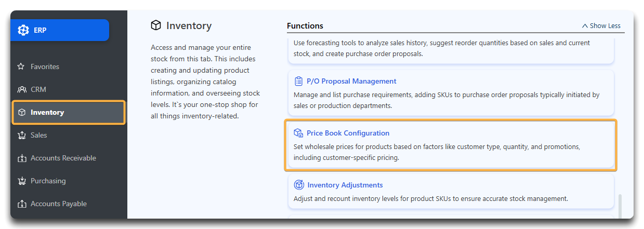This screenshot has width=644, height=229.
Task: Click the Inventory cube icon in sidebar
Action: [x=21, y=112]
